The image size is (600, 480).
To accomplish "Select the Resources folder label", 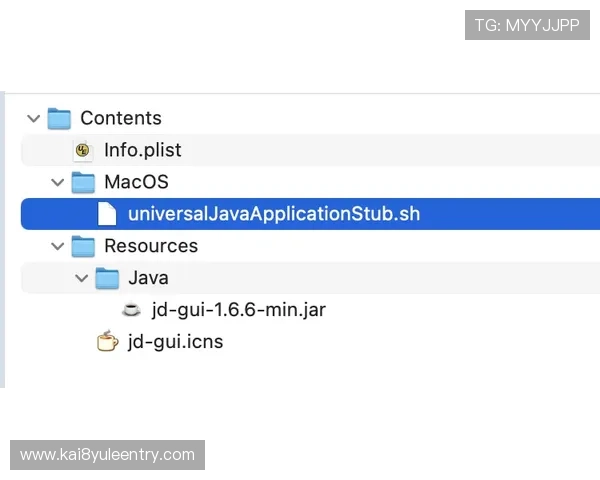I will pos(151,246).
